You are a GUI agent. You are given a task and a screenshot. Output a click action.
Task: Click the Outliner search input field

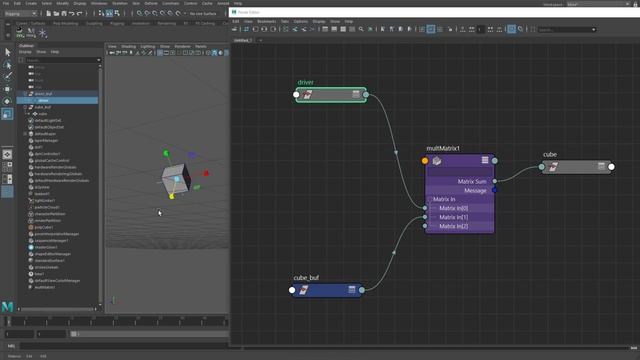pos(60,60)
